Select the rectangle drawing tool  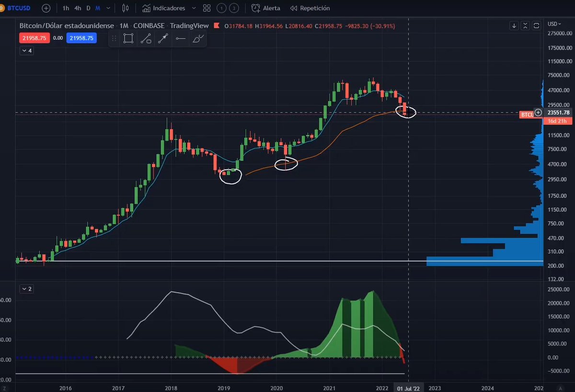click(128, 39)
